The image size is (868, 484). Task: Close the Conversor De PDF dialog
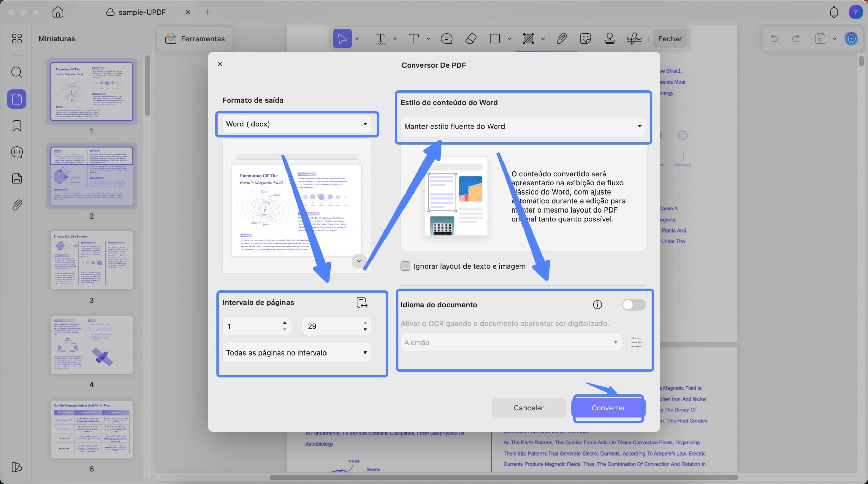pos(220,64)
